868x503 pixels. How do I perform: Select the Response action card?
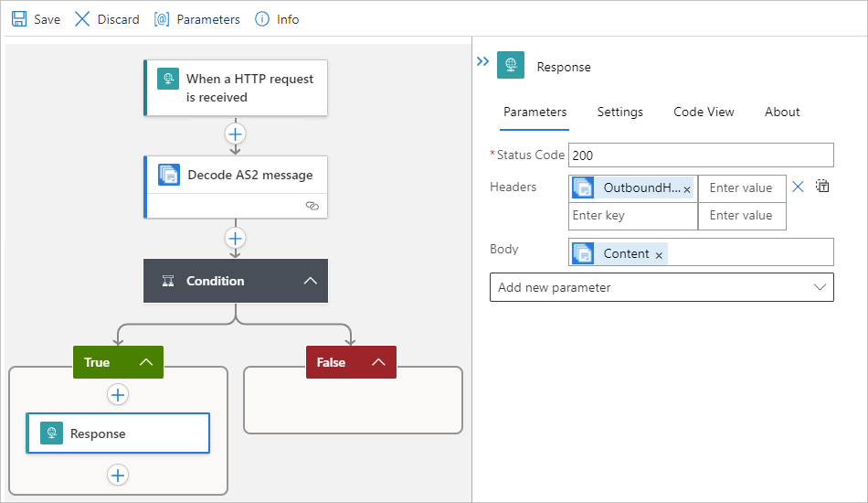point(118,433)
